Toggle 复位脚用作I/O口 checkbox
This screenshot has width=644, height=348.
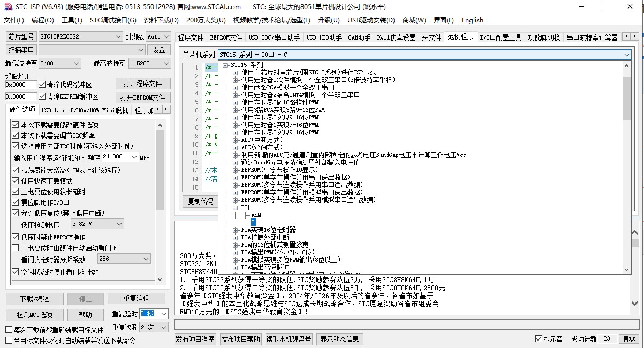(x=41, y=202)
